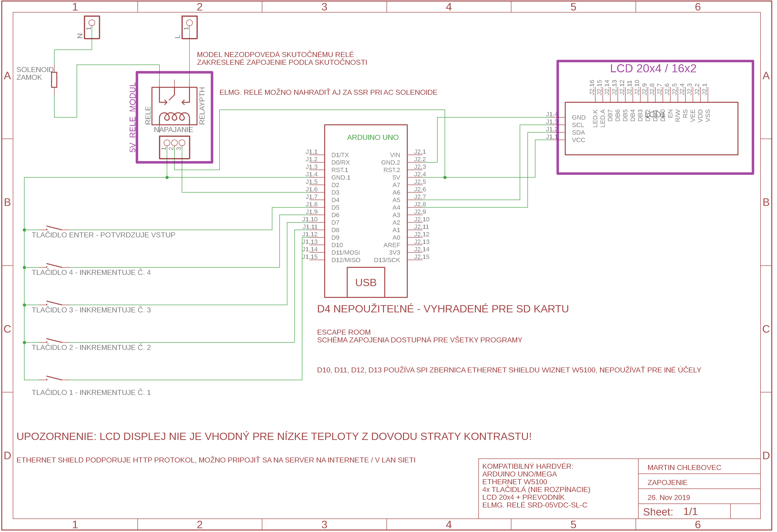Click the AREF pin label
The width and height of the screenshot is (777, 532).
pyautogui.click(x=392, y=245)
